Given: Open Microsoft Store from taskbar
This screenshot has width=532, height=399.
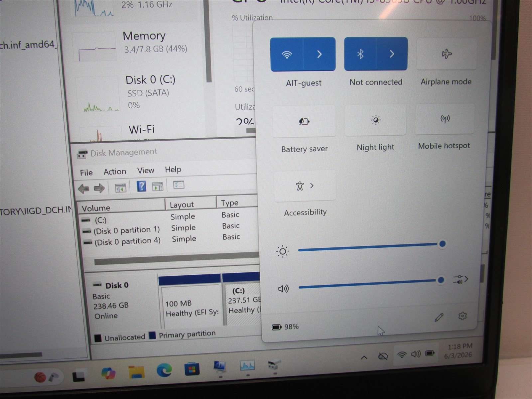Looking at the screenshot, I should (192, 368).
